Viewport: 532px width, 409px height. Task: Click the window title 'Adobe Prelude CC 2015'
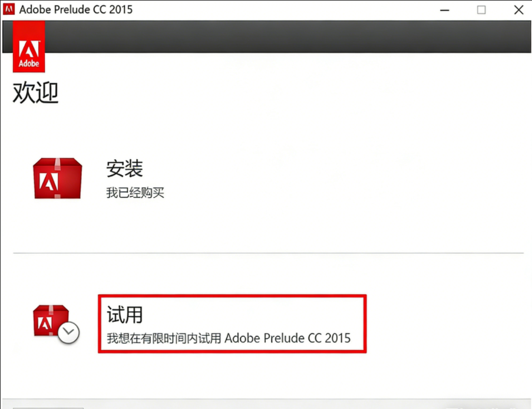[76, 9]
